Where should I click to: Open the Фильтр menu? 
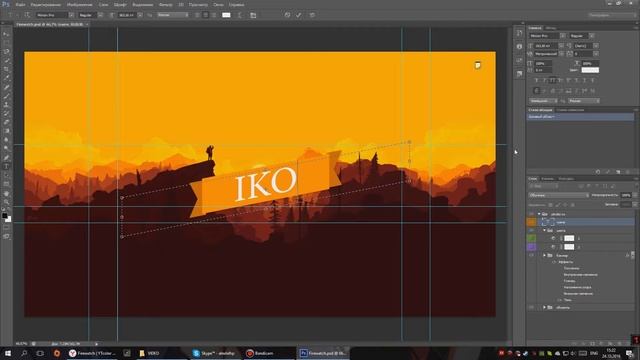pyautogui.click(x=165, y=4)
